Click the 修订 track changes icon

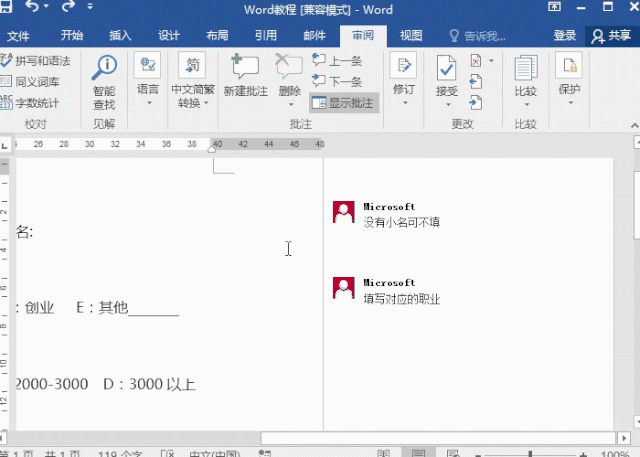tap(403, 65)
